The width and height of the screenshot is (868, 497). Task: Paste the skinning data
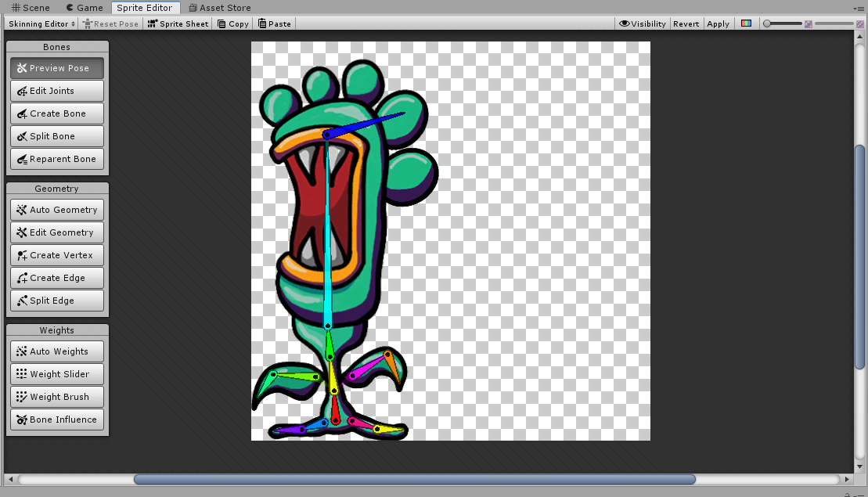tap(275, 23)
